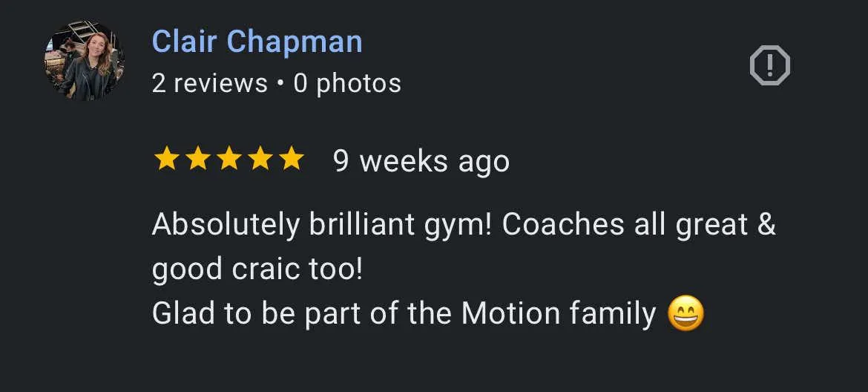Click the word "family" in the review
Viewport: 868px width, 392px height.
pyautogui.click(x=613, y=315)
